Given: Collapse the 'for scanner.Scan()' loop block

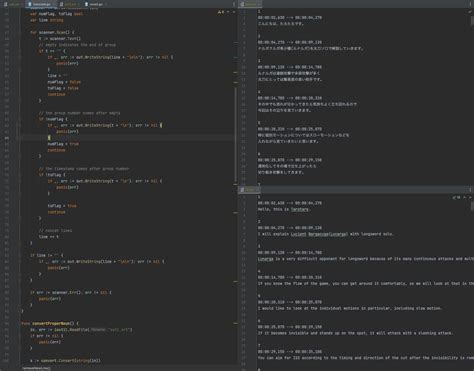Looking at the screenshot, I should tap(20, 32).
